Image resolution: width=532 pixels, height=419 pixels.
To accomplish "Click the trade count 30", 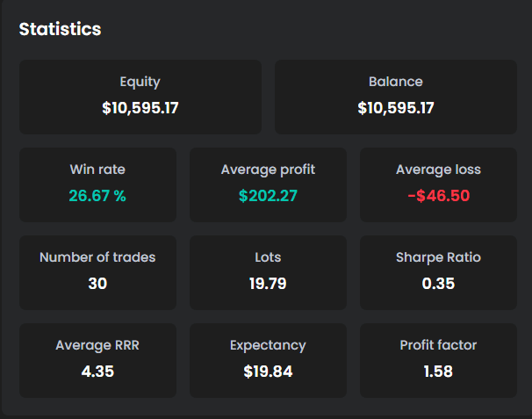I will [x=97, y=284].
